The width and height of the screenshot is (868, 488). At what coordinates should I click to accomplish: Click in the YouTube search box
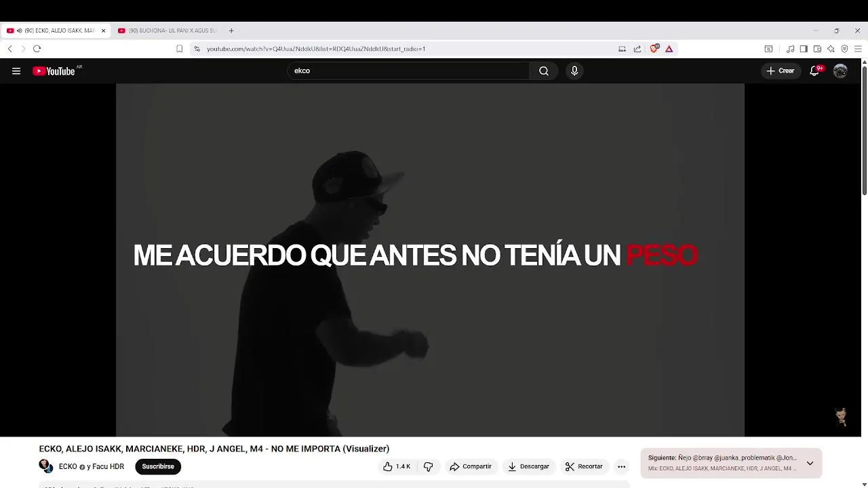coord(408,70)
